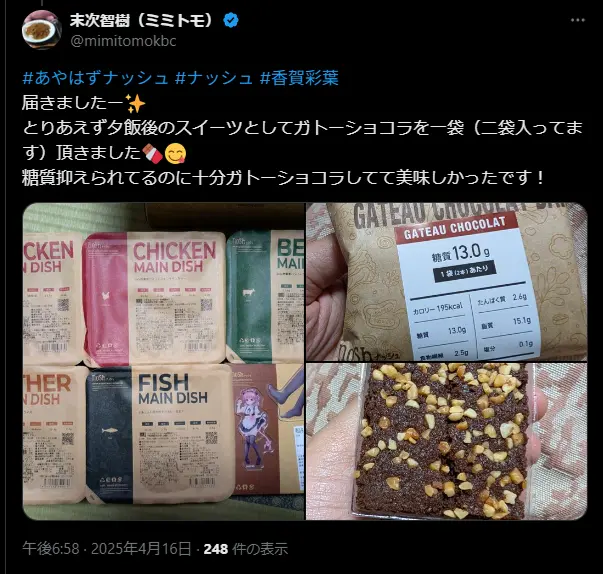603x574 pixels.
Task: Open display name 末次智樹（ミミトモ）
Action: coord(142,20)
